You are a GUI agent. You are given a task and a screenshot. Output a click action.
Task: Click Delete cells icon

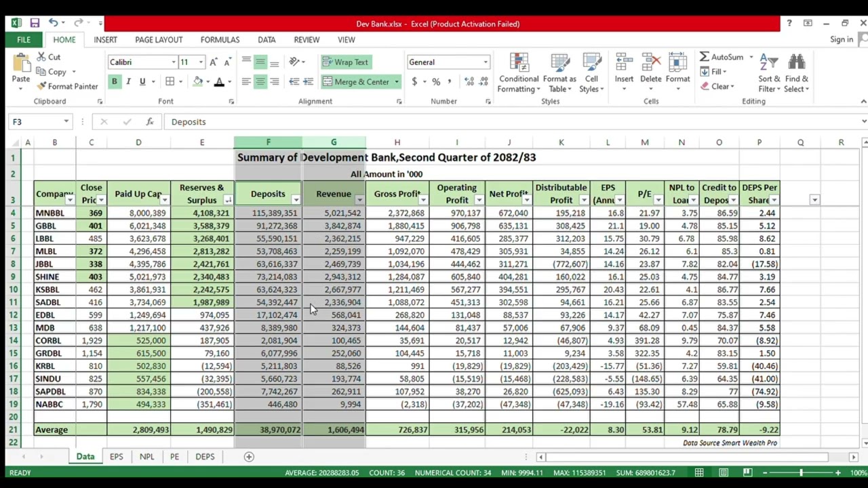pyautogui.click(x=650, y=63)
